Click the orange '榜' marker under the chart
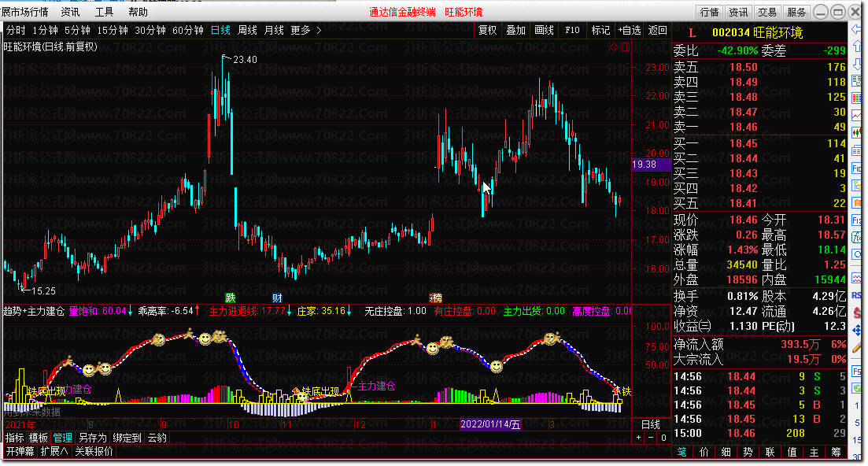 pos(436,299)
